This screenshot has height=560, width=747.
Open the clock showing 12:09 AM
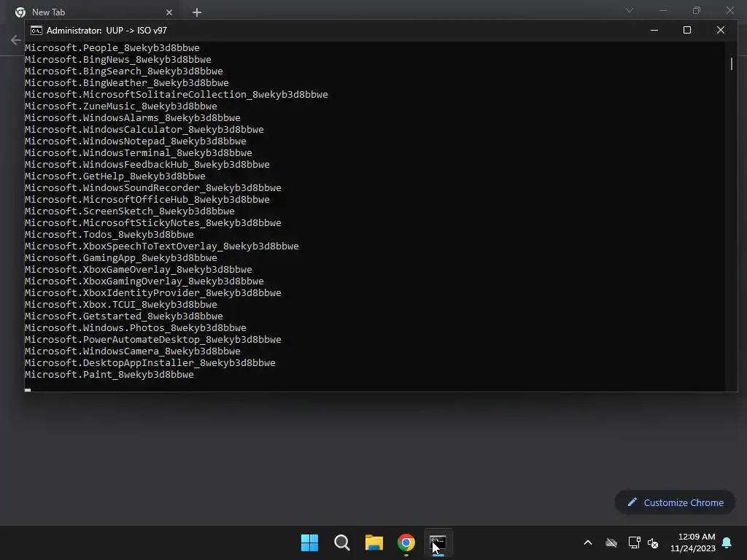pos(693,542)
